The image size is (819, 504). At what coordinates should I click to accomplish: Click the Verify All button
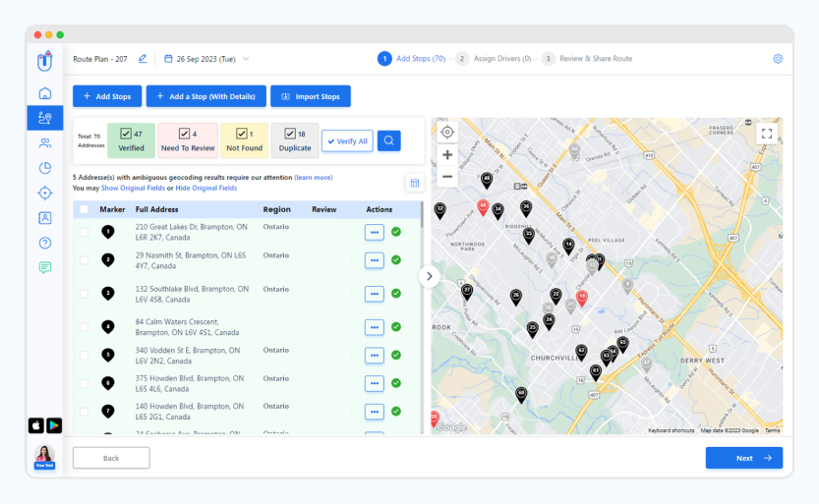coord(347,140)
